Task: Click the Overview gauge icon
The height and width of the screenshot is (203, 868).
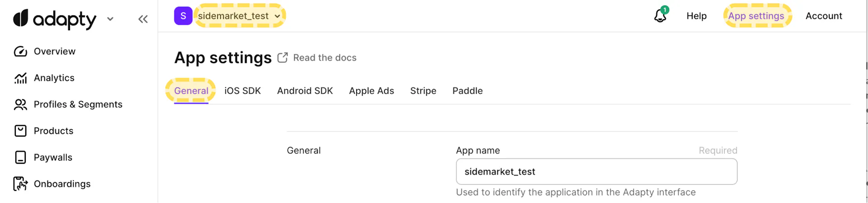Action: coord(20,52)
